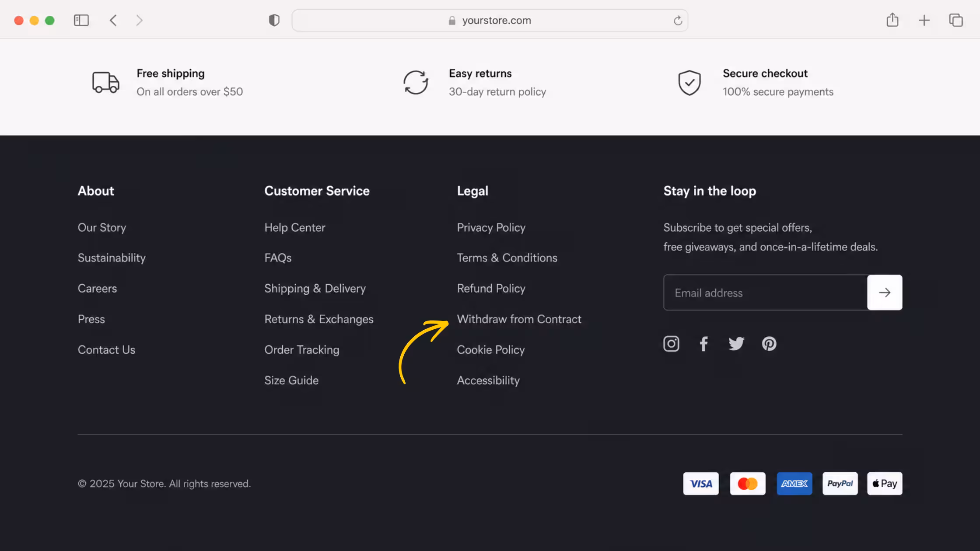
Task: Open the Accessibility link
Action: tap(488, 380)
